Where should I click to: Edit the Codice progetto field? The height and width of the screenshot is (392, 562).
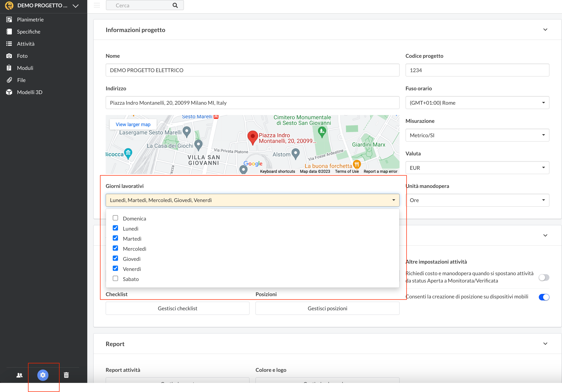click(477, 70)
